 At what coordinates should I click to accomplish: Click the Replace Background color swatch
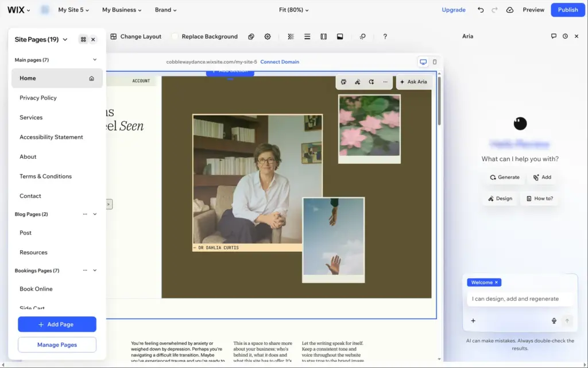click(x=175, y=36)
